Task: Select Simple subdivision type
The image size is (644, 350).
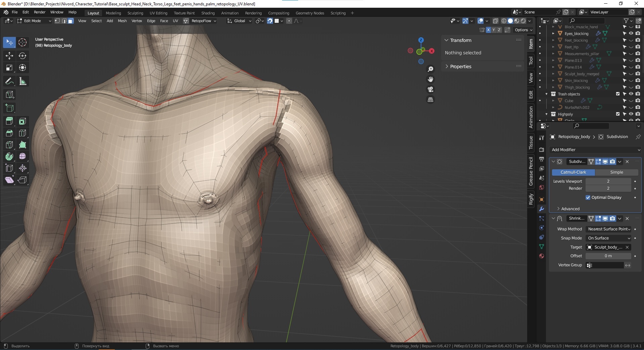Action: pyautogui.click(x=616, y=172)
